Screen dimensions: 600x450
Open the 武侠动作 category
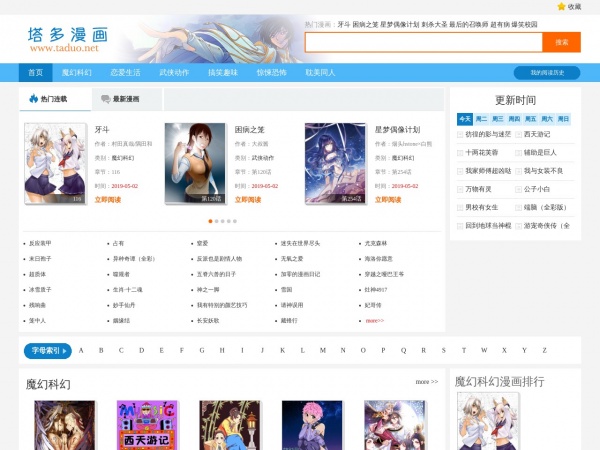pyautogui.click(x=174, y=73)
